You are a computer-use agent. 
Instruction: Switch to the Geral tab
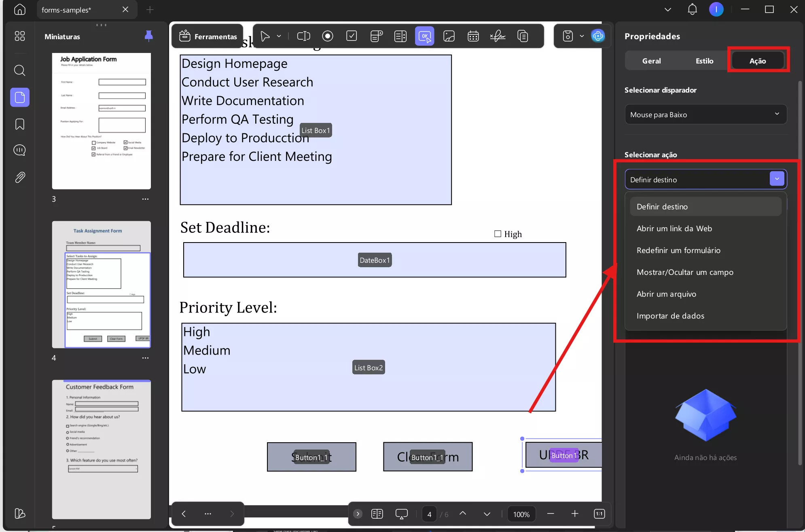pos(651,61)
